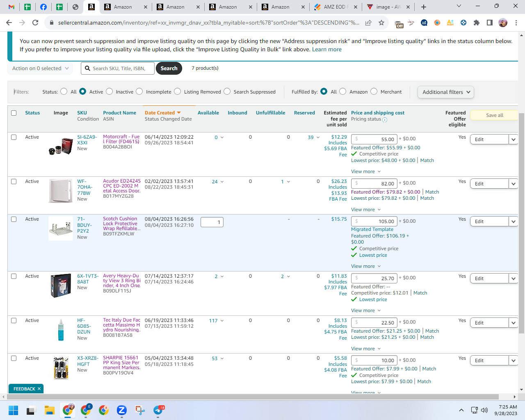Expand Available 117 chevron for Tec Italy
525x420 pixels.
[222, 321]
